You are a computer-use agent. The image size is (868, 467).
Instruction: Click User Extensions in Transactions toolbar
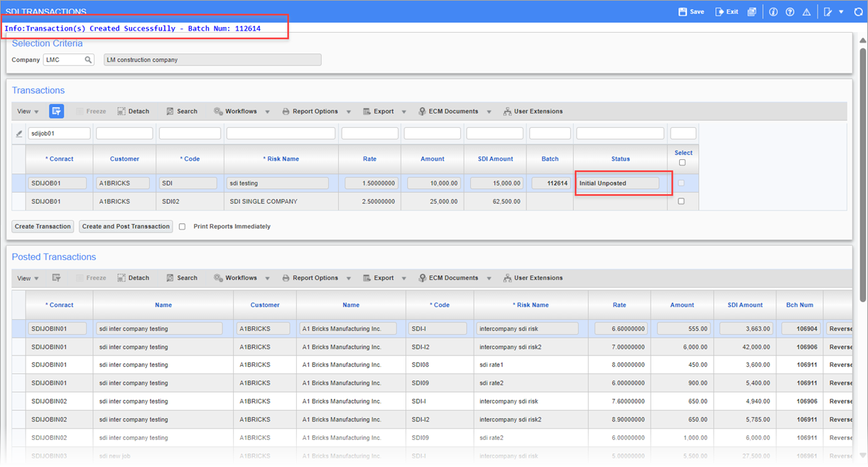(x=533, y=112)
